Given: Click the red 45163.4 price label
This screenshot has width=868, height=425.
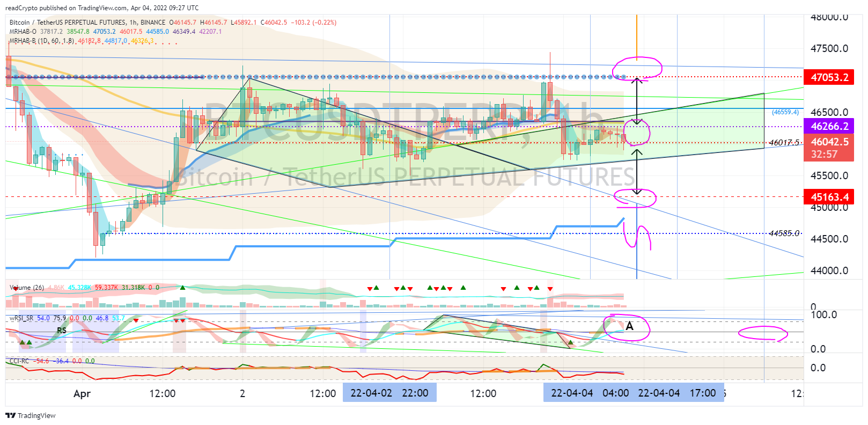Looking at the screenshot, I should [x=829, y=197].
